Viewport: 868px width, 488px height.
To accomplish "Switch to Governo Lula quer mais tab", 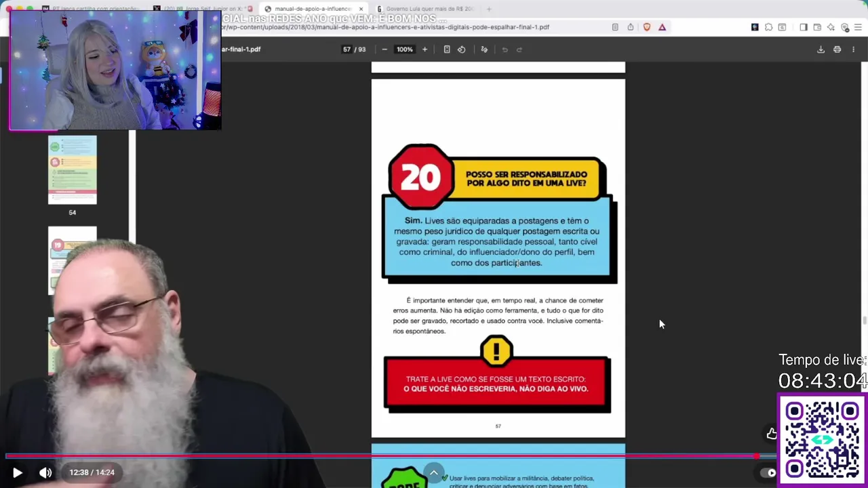I will 426,9.
